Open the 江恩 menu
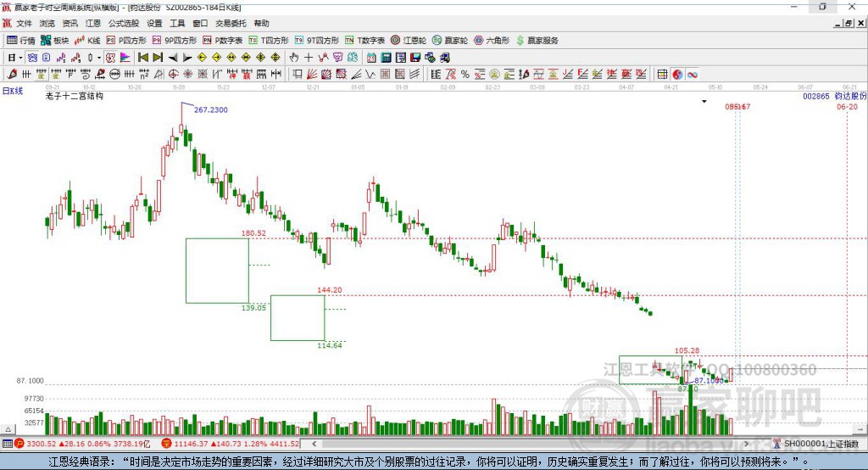868x470 pixels. [x=93, y=23]
